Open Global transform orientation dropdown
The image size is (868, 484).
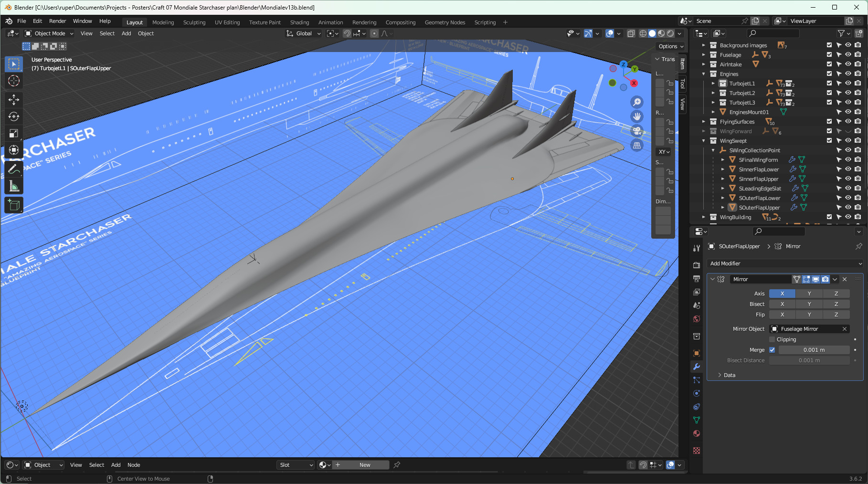(x=303, y=33)
